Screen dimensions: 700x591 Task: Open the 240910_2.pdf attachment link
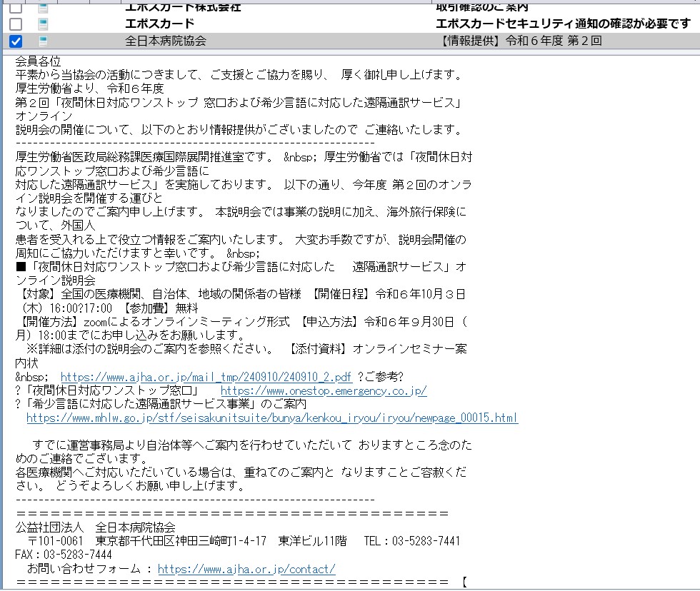click(x=206, y=377)
